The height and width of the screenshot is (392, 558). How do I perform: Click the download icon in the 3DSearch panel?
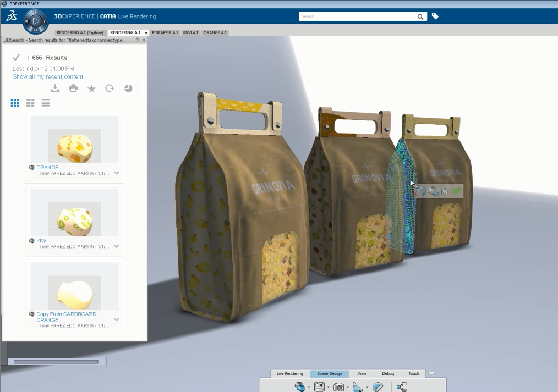(55, 89)
